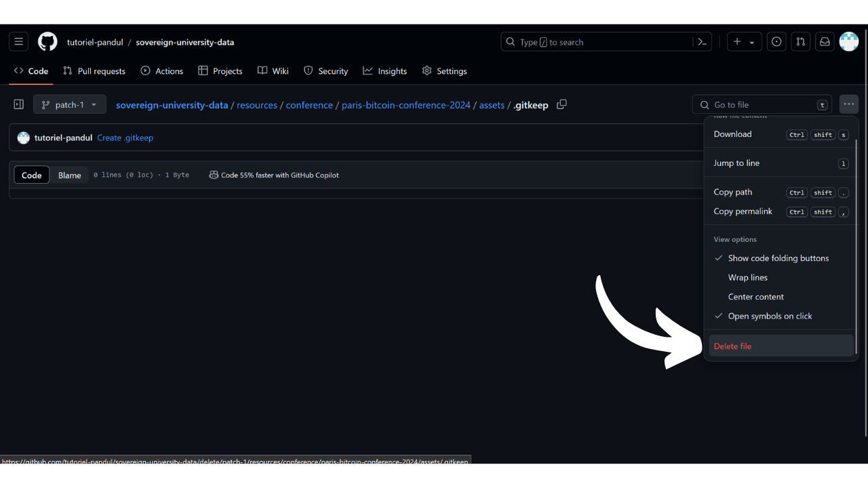This screenshot has height=488, width=868.
Task: Open the notifications inbox icon
Action: [825, 42]
